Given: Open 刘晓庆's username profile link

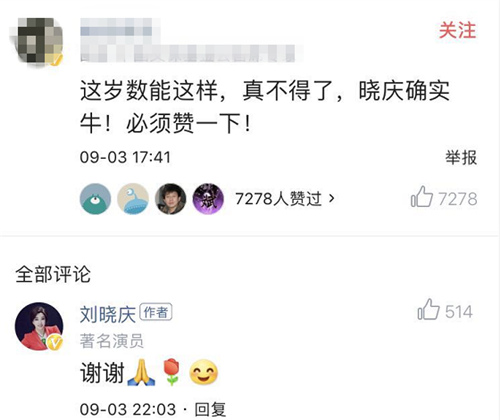Looking at the screenshot, I should point(108,314).
